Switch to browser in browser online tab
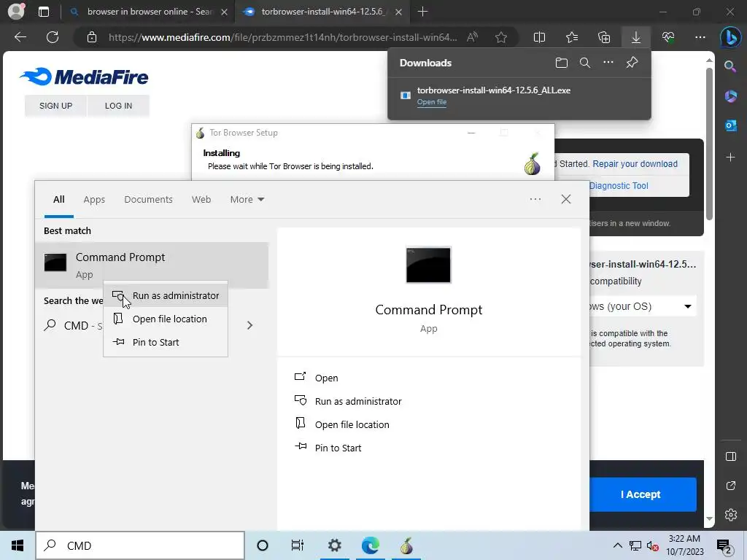Screen dimensions: 747x560 click(x=149, y=12)
